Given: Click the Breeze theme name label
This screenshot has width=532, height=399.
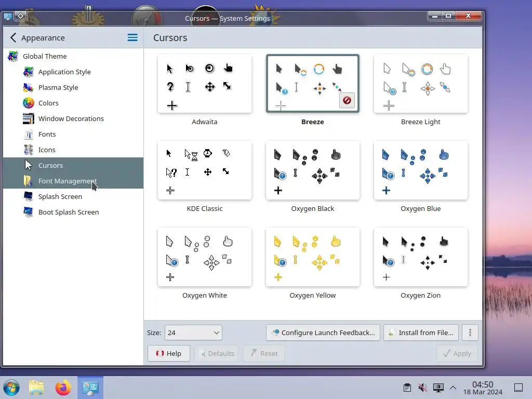Looking at the screenshot, I should 312,122.
